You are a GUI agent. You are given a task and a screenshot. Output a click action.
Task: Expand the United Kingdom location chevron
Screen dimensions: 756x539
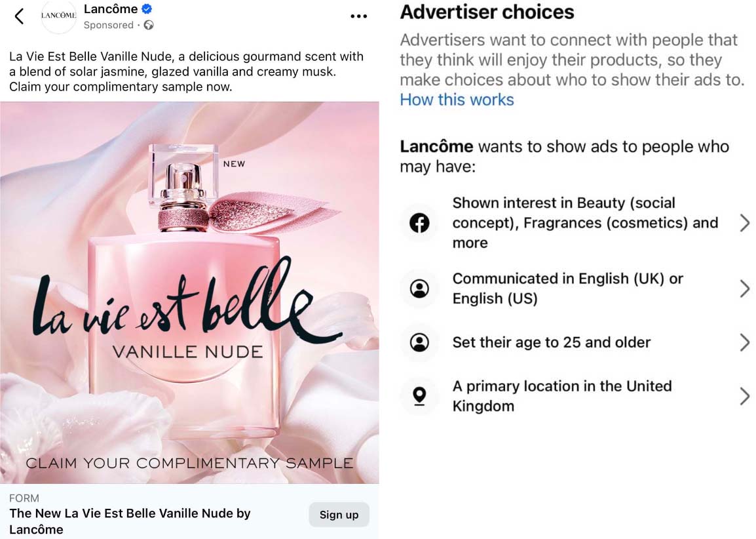click(744, 396)
